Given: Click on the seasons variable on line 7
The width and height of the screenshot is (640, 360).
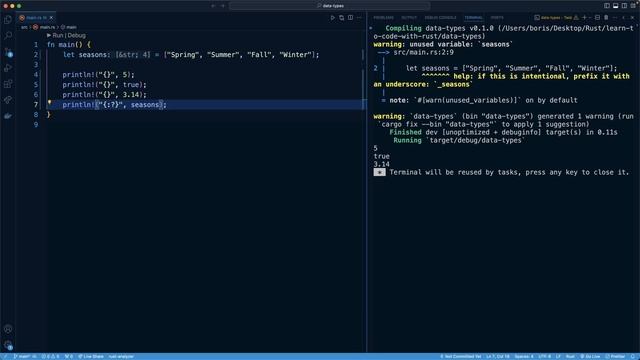Looking at the screenshot, I should (x=144, y=105).
